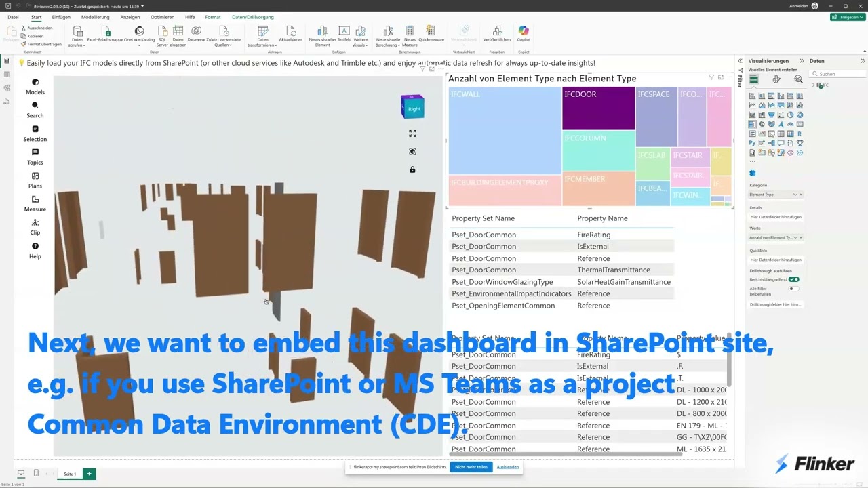Click Anmelden to sign in

click(x=799, y=6)
